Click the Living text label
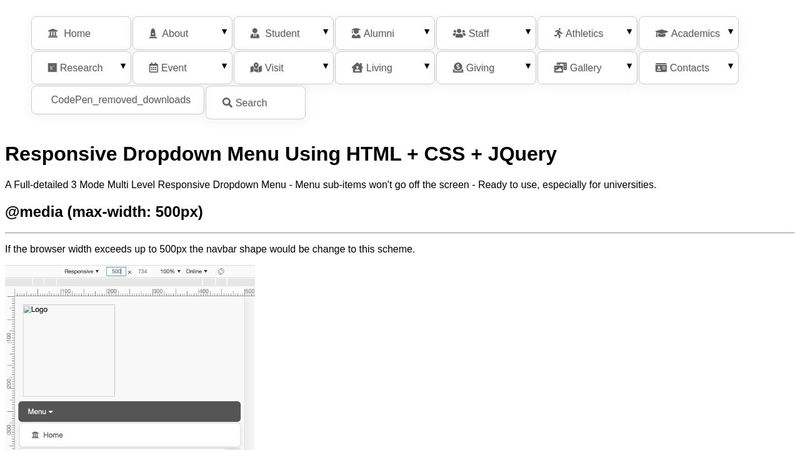Screen dimensions: 800x450 [379, 68]
